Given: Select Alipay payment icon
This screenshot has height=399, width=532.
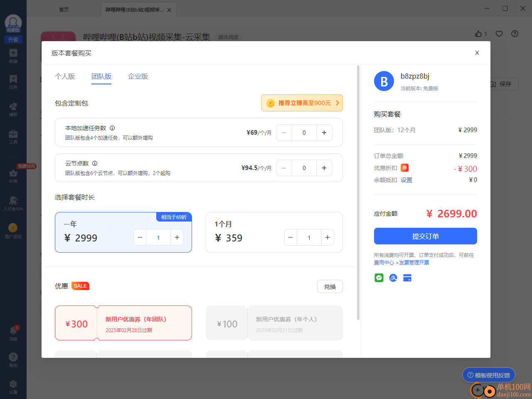Looking at the screenshot, I should pos(393,278).
